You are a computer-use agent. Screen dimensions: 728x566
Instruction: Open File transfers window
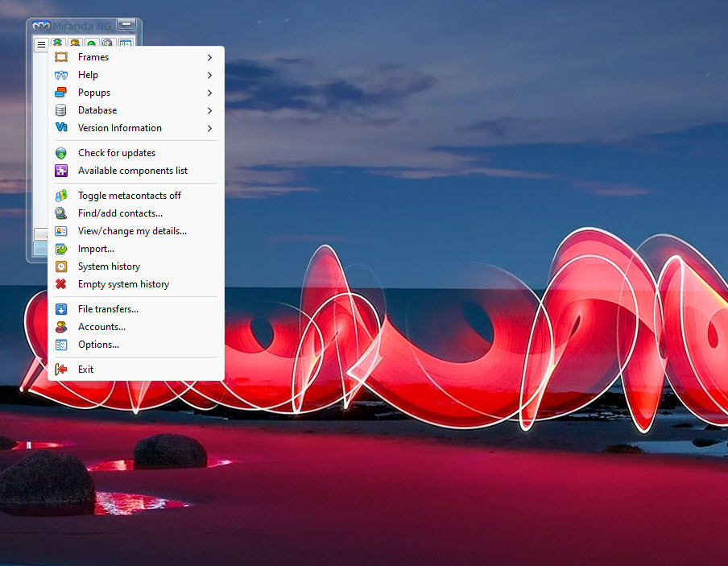pos(136,309)
